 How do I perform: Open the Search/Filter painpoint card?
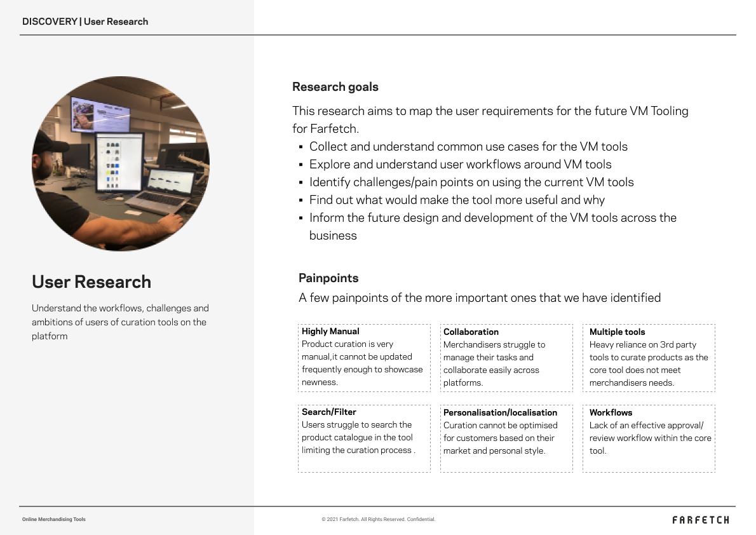coord(364,438)
